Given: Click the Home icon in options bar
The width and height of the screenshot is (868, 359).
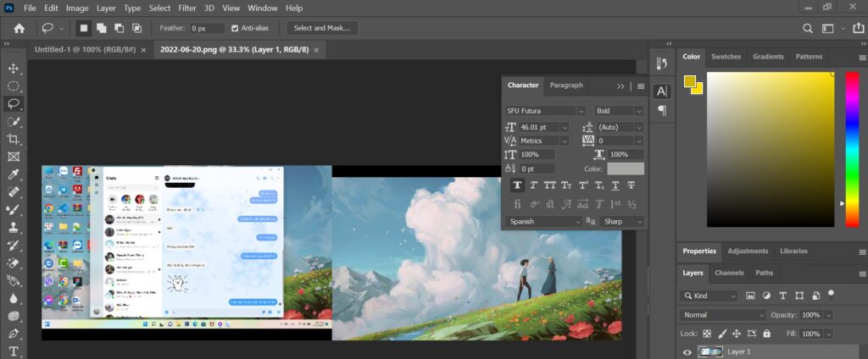Looking at the screenshot, I should click(x=19, y=28).
